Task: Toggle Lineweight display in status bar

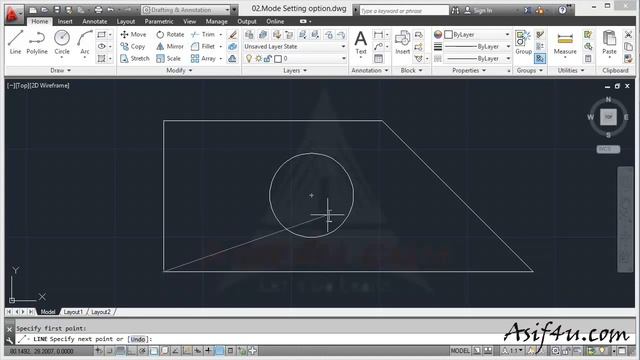Action: [x=209, y=351]
